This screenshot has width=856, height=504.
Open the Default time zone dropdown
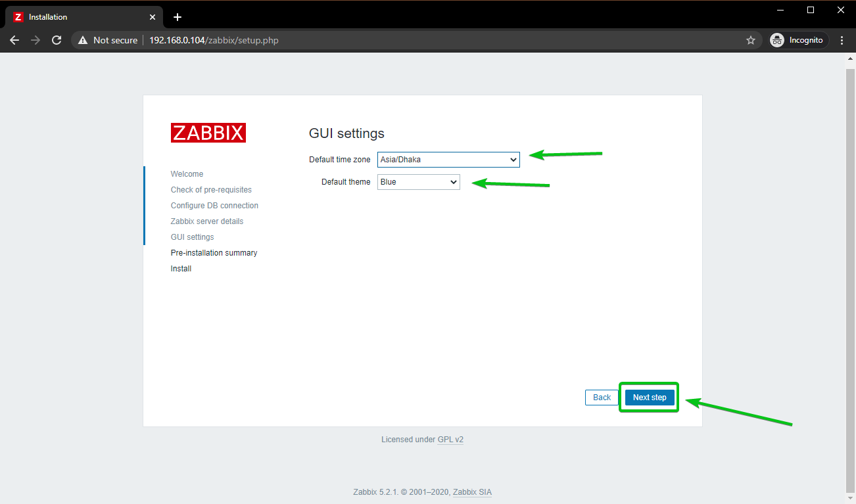click(x=448, y=160)
